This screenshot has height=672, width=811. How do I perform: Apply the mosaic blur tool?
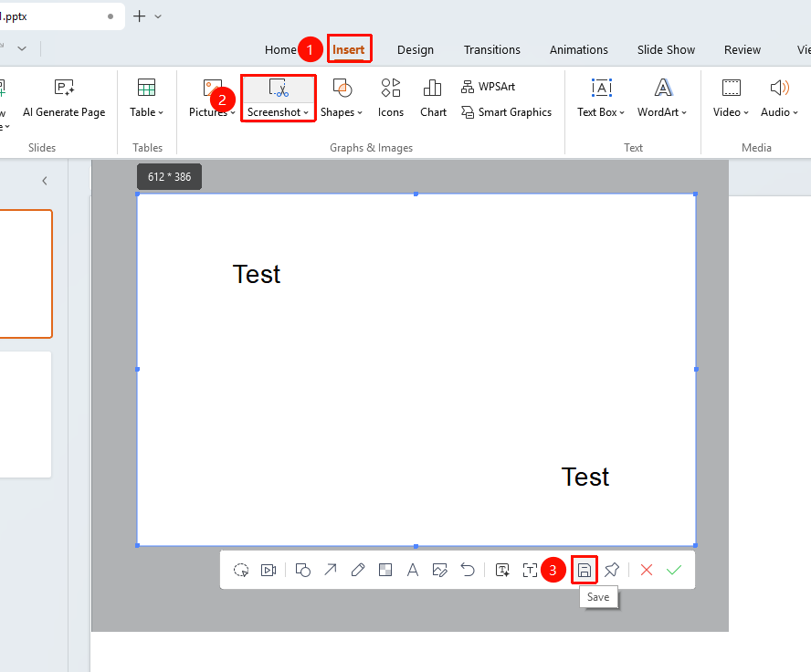385,570
